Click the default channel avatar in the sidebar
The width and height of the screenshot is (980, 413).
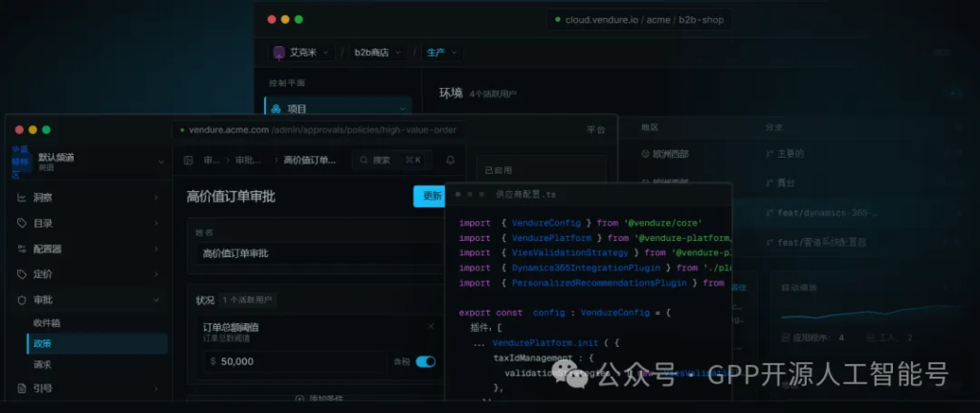pyautogui.click(x=21, y=162)
